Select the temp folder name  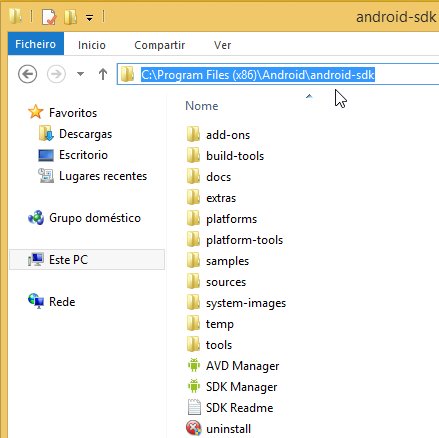tap(220, 324)
